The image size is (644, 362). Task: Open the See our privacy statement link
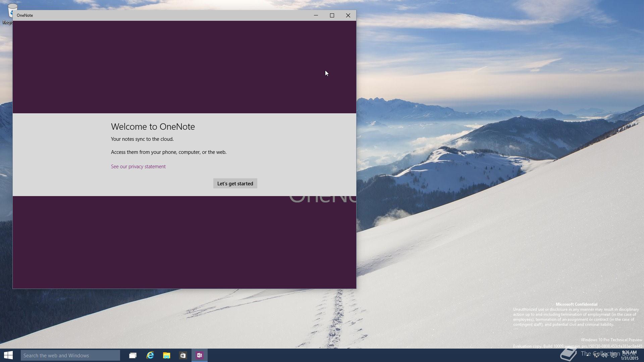(x=138, y=167)
